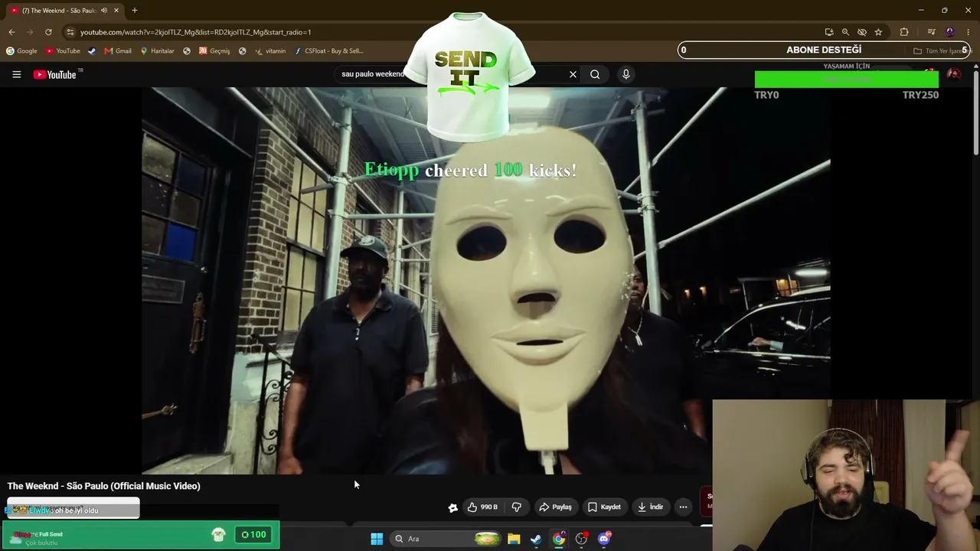The image size is (980, 551).
Task: Open the YouTube bookmark
Action: 63,51
